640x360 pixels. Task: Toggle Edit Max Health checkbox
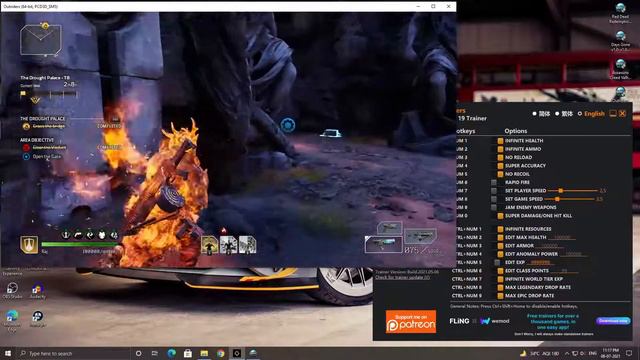click(500, 237)
